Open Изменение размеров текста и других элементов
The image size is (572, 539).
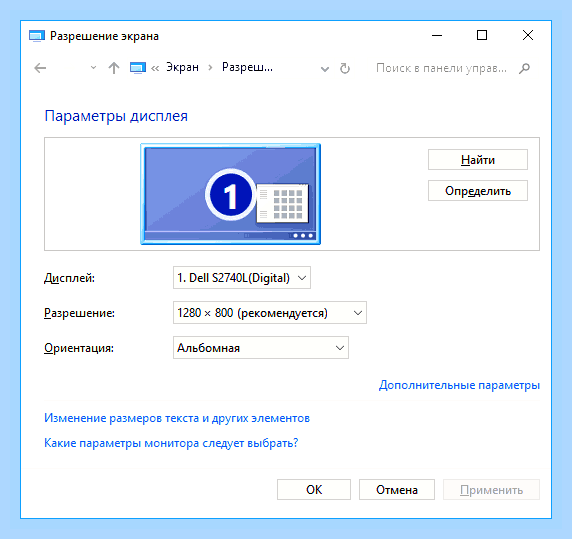[177, 418]
